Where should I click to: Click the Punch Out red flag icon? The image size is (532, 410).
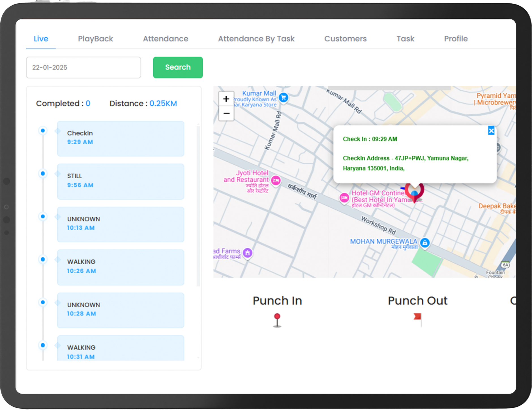click(418, 320)
